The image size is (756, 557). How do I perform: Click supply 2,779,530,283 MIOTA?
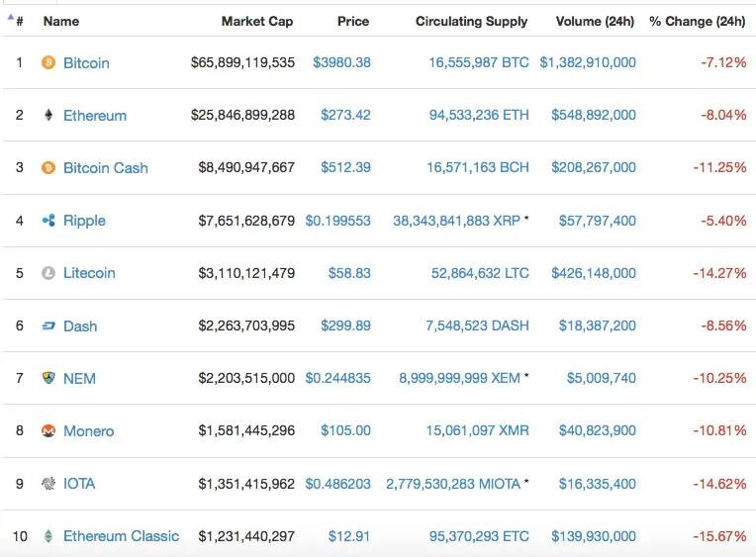pos(453,483)
